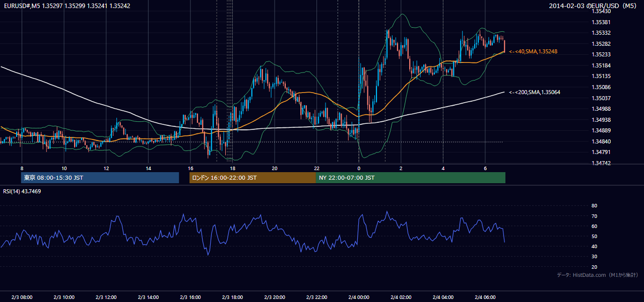Click price axis value 1.35086
644x302 pixels.
(x=601, y=87)
